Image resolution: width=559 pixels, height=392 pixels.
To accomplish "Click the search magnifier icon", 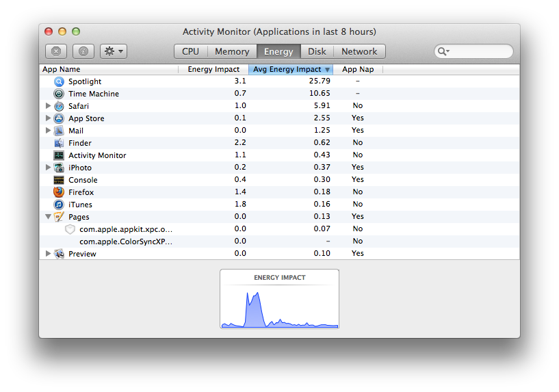I will [x=443, y=51].
